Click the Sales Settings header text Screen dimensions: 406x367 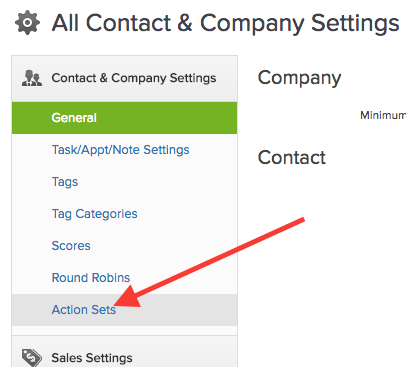click(92, 358)
